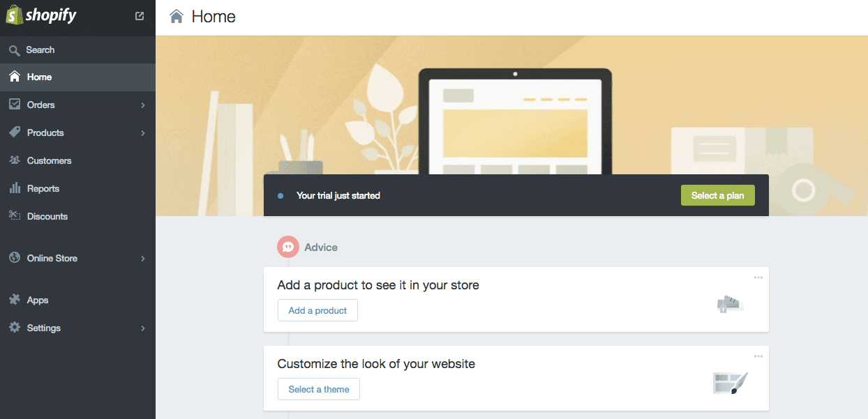Screen dimensions: 868x419
Task: Click the Add a product button
Action: click(x=317, y=310)
